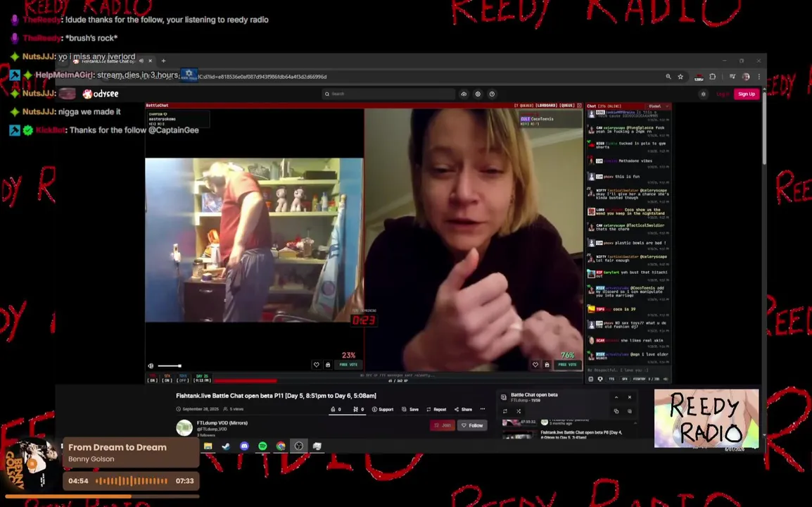Screen dimensions: 812x507
Task: Open Spotify from the taskbar
Action: coord(262,446)
